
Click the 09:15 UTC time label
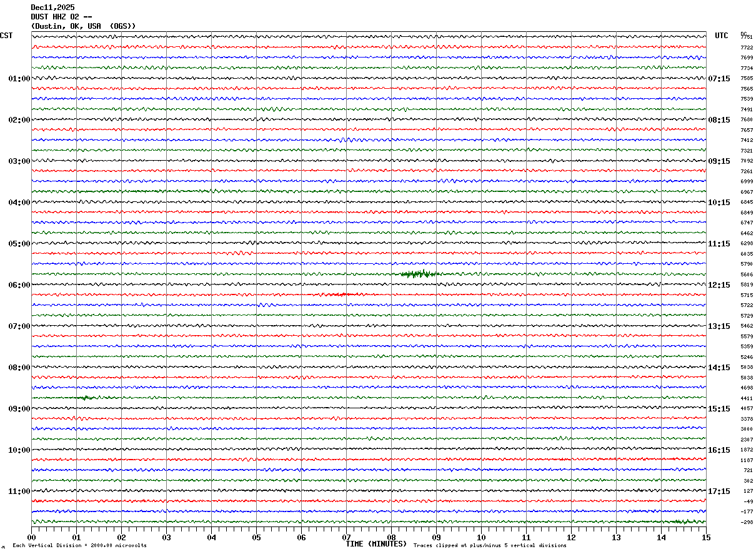(719, 161)
